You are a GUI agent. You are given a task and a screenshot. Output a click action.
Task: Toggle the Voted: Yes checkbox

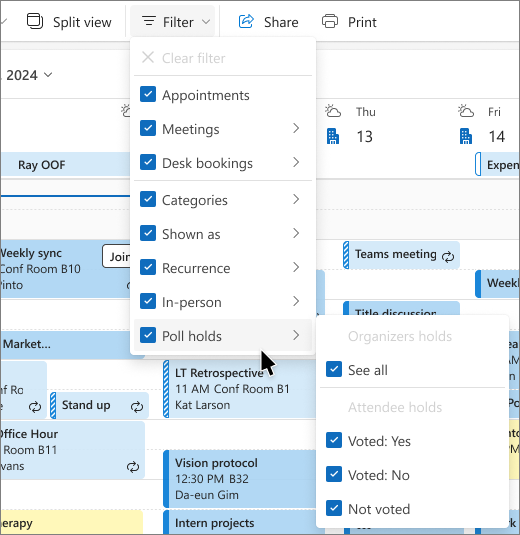[334, 440]
